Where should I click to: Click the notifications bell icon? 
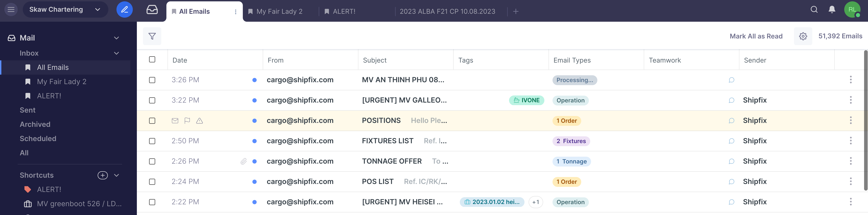[x=832, y=10]
